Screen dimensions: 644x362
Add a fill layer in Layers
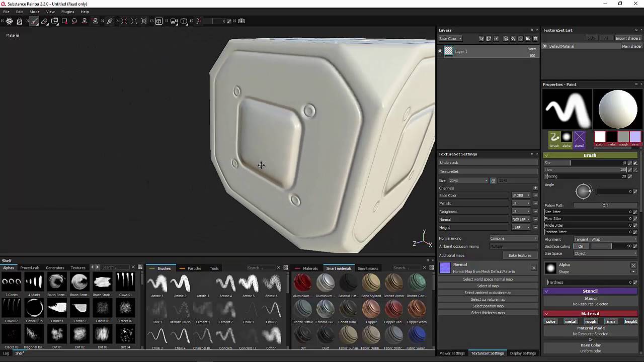click(513, 39)
